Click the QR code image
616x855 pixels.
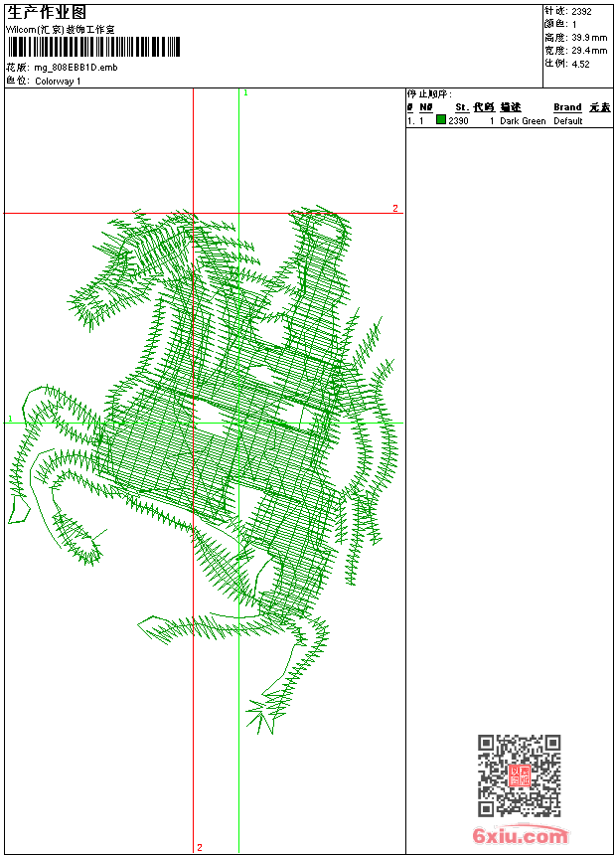[x=519, y=775]
